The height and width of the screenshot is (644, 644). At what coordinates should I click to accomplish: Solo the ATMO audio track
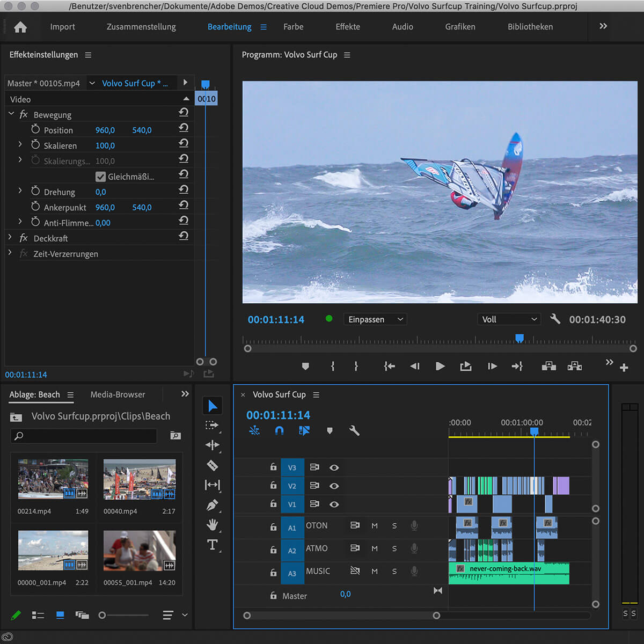coord(394,548)
